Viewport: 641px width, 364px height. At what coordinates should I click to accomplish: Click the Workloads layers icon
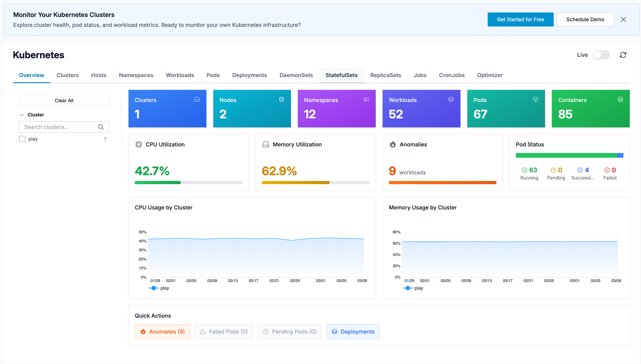[451, 99]
